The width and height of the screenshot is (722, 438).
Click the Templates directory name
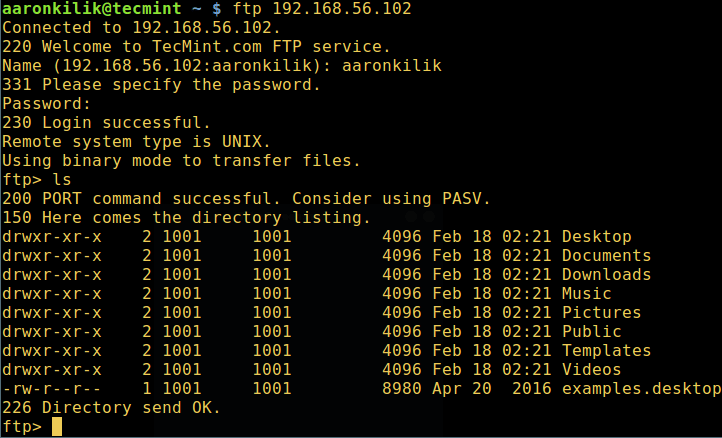tap(606, 351)
